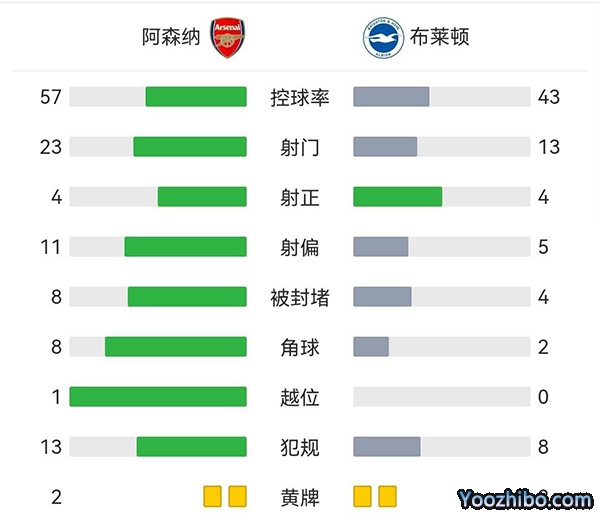600x515 pixels.
Task: Select the 控球率 possession stat label
Action: 300,97
